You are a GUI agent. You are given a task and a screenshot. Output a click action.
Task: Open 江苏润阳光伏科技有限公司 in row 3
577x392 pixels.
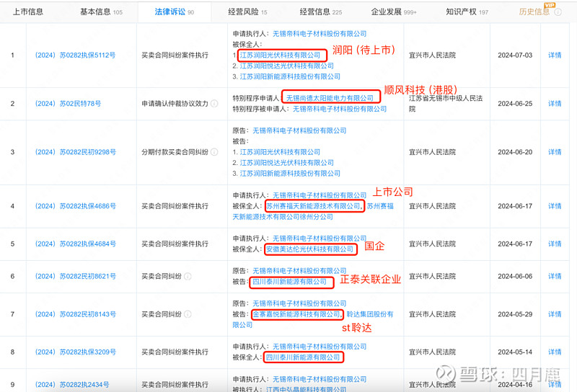point(280,152)
